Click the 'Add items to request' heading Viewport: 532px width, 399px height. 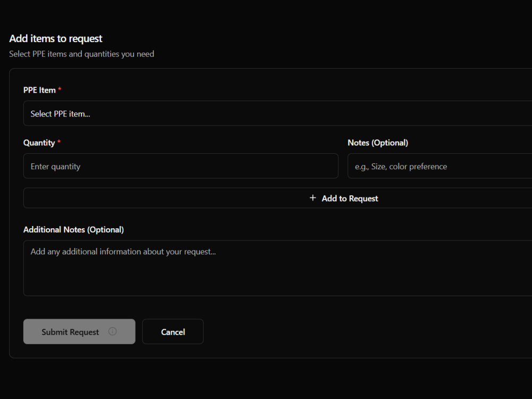point(56,39)
